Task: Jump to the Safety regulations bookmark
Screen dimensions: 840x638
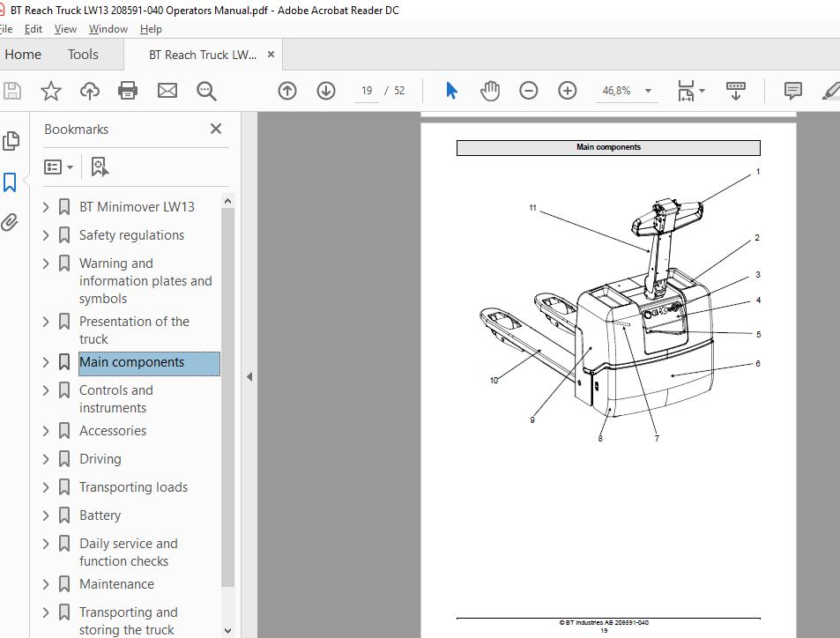Action: tap(132, 235)
